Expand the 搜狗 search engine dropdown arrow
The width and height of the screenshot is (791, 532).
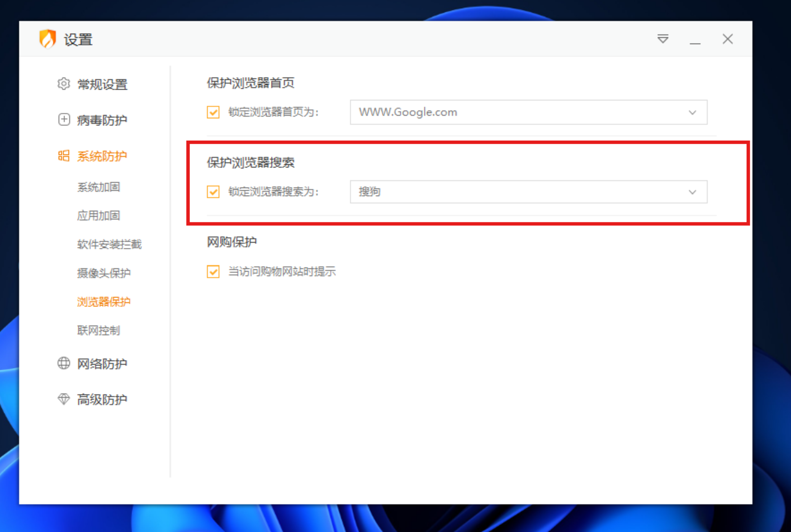pyautogui.click(x=692, y=192)
